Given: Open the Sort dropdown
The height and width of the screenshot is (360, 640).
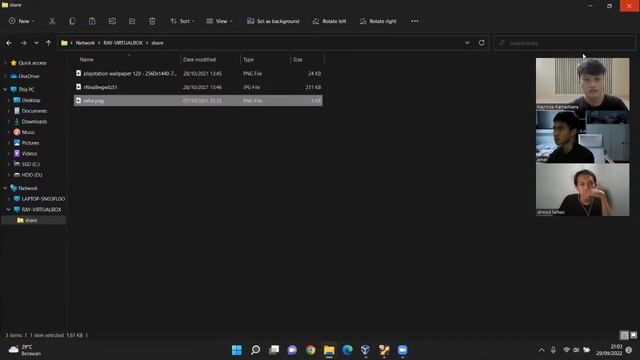Looking at the screenshot, I should [x=182, y=21].
